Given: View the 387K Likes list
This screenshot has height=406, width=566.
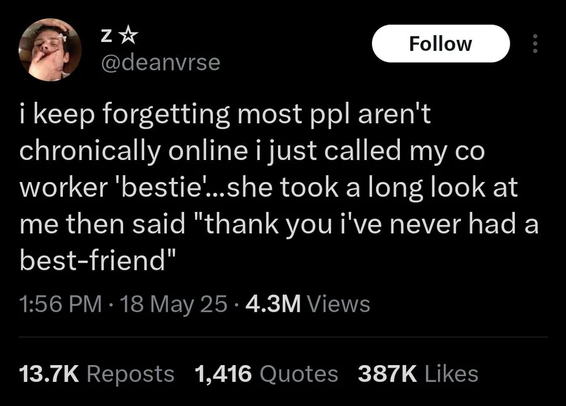Looking at the screenshot, I should tap(418, 374).
